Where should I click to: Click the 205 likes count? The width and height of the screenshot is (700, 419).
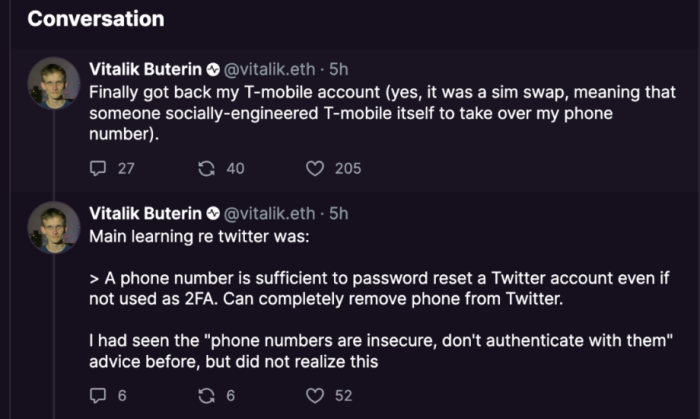348,168
